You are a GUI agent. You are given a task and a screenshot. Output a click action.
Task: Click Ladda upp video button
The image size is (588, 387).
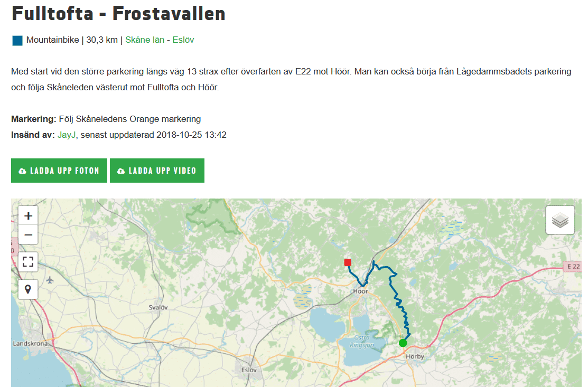(x=157, y=171)
